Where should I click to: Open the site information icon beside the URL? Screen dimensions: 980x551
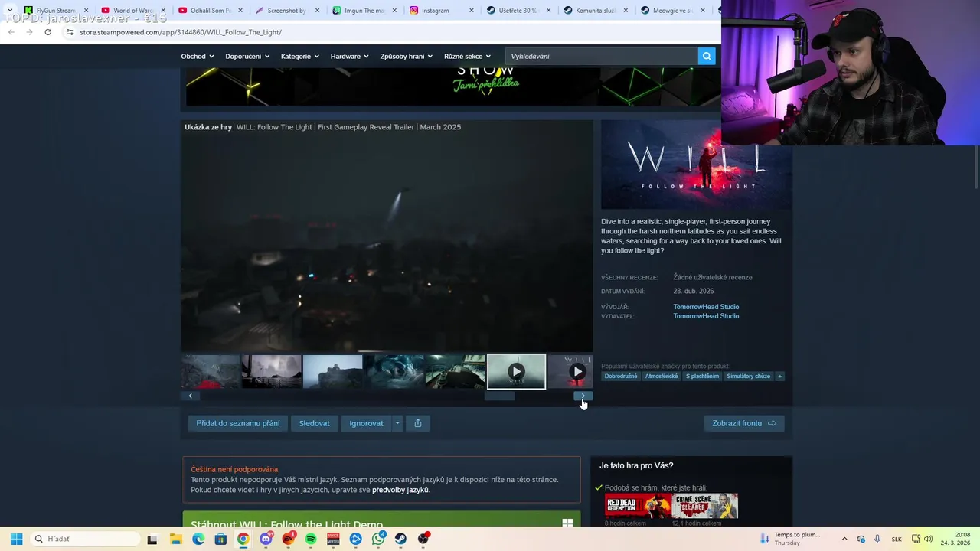[x=70, y=32]
